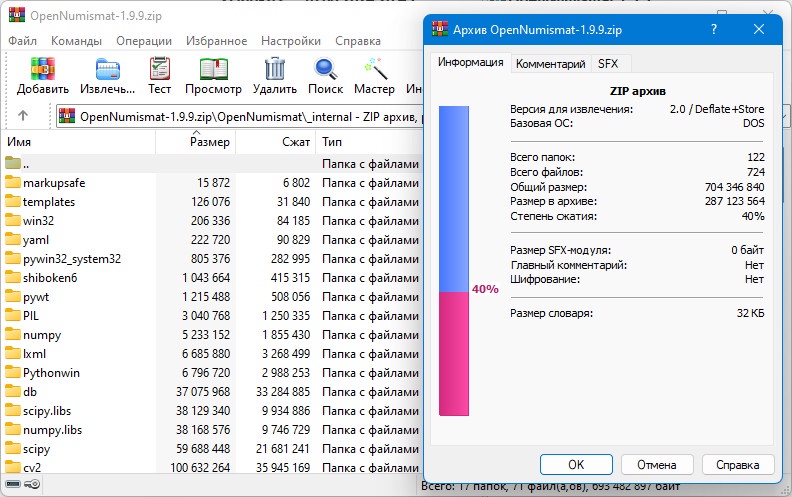Click the Справка button in dialog
Viewport: 792px width, 497px height.
tap(737, 465)
